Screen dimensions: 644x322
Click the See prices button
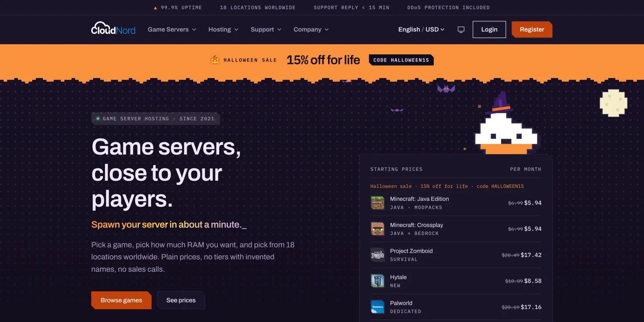pos(181,300)
